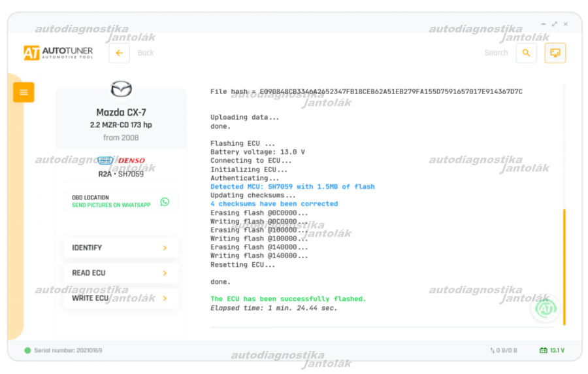Click the Back label

[x=146, y=53]
